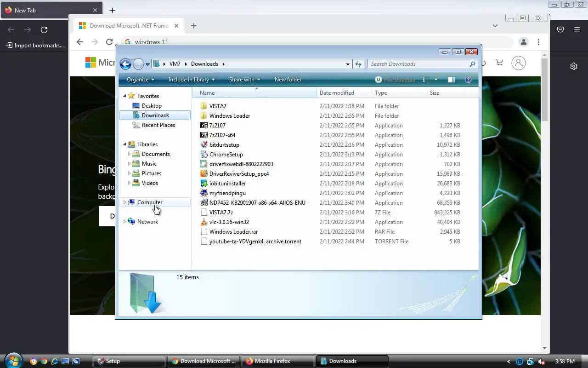This screenshot has width=588, height=368.
Task: Select Downloads in the Favorites sidebar
Action: [x=155, y=115]
